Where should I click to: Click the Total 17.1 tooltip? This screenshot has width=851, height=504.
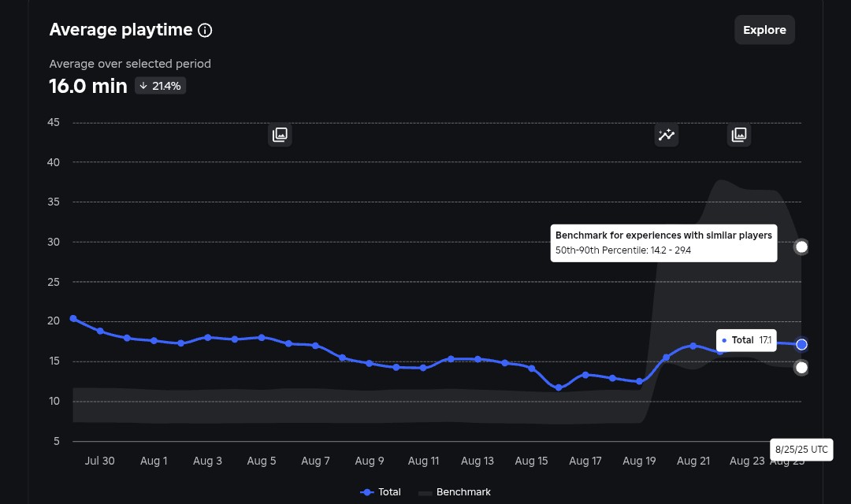point(746,340)
